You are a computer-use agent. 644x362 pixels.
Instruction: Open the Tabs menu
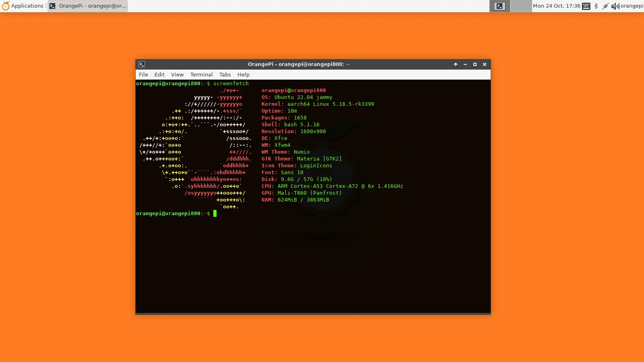(x=225, y=75)
